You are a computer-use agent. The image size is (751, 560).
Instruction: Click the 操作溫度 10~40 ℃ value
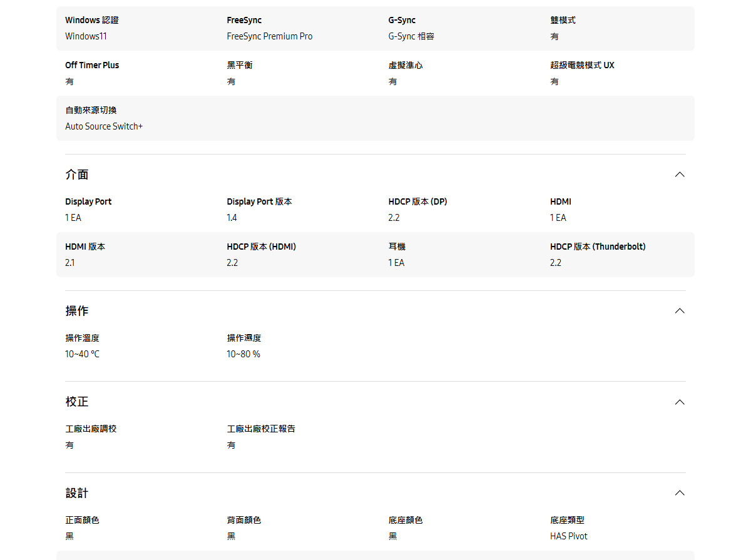[x=82, y=354]
